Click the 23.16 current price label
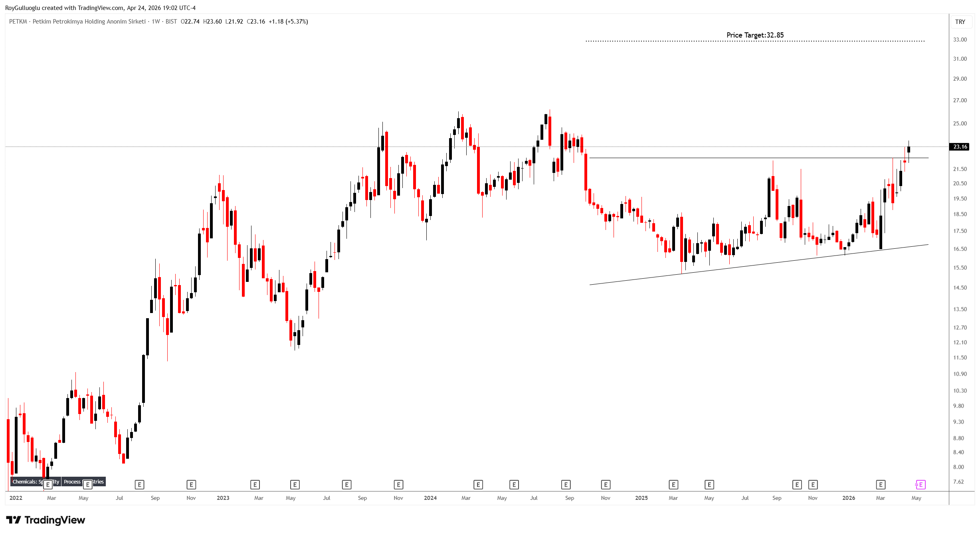980x535 pixels. click(960, 147)
